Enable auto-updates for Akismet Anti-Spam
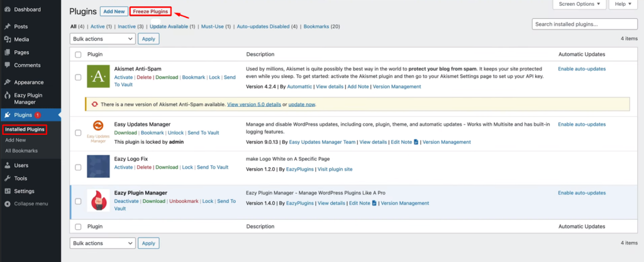Screen dimensions: 644x262 (582, 69)
